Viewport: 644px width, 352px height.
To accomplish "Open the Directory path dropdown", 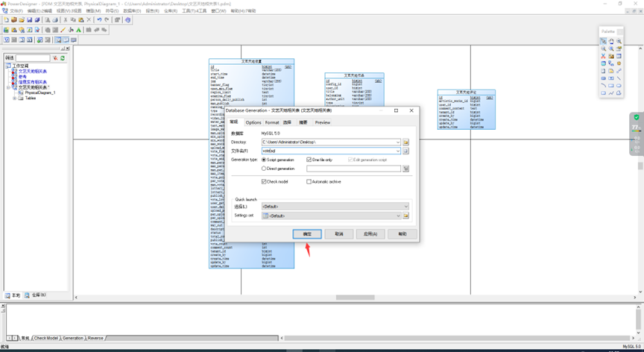I will (397, 142).
